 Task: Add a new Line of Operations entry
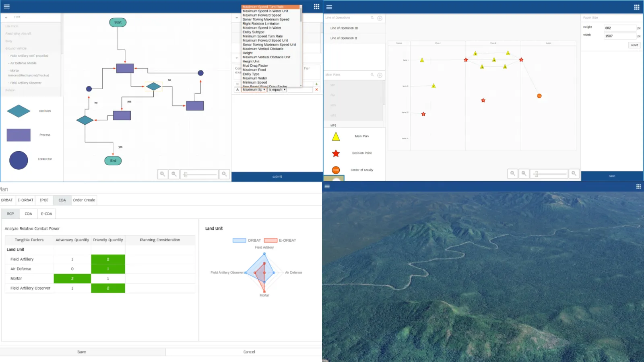tap(380, 18)
